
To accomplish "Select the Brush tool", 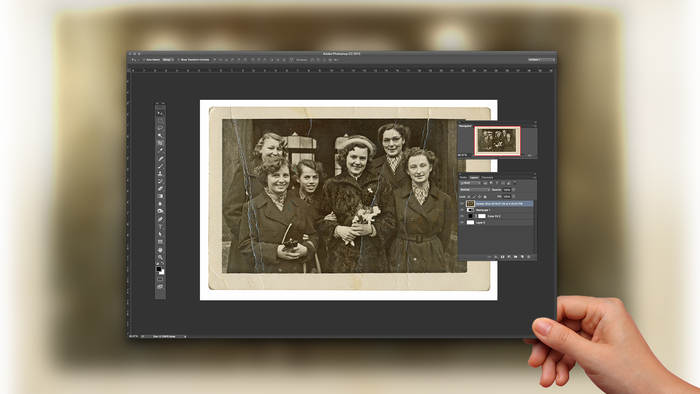I will click(160, 166).
